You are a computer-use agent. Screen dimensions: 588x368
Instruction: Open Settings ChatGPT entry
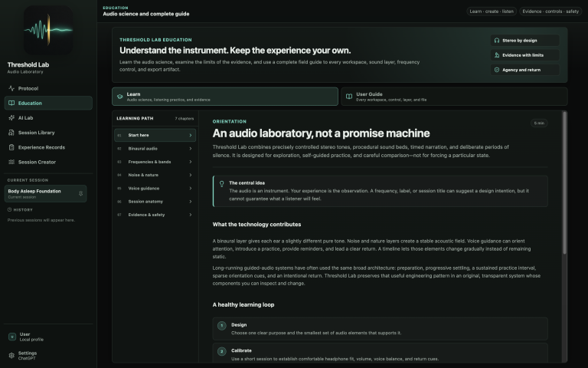pos(48,355)
